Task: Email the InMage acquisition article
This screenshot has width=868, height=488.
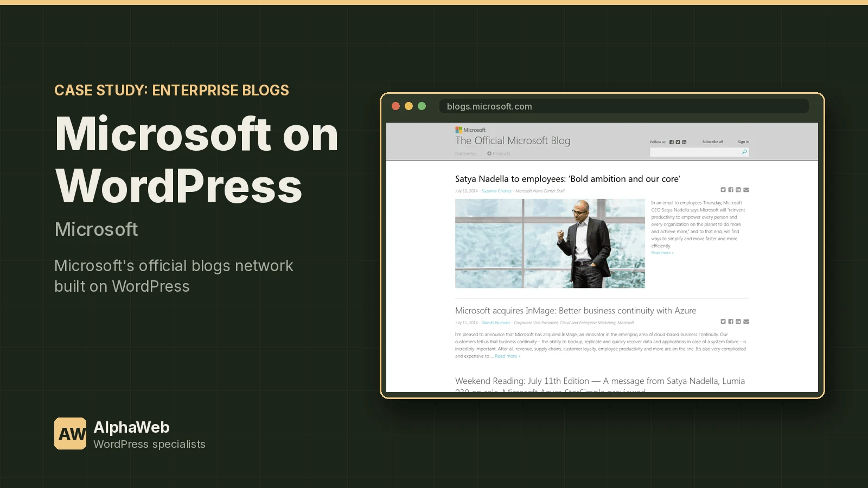Action: [746, 322]
